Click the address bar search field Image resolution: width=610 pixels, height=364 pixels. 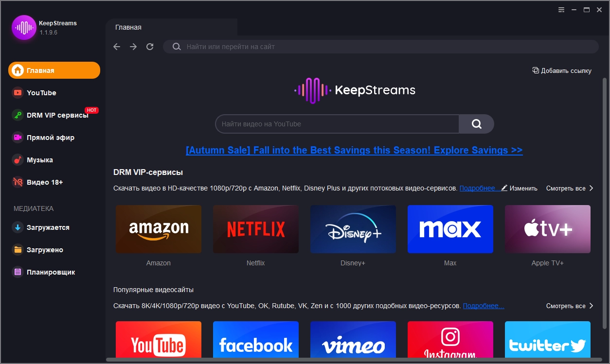381,47
